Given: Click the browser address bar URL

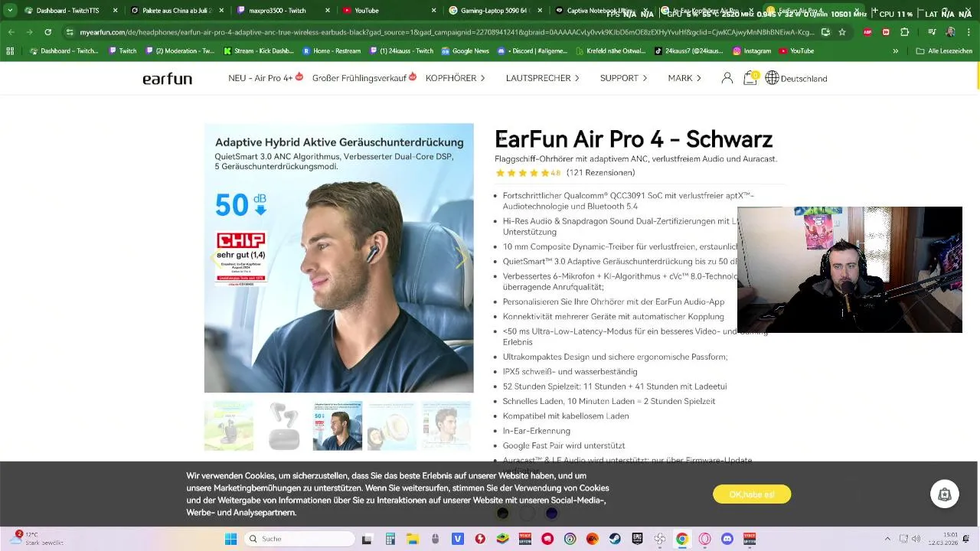Looking at the screenshot, I should click(447, 32).
